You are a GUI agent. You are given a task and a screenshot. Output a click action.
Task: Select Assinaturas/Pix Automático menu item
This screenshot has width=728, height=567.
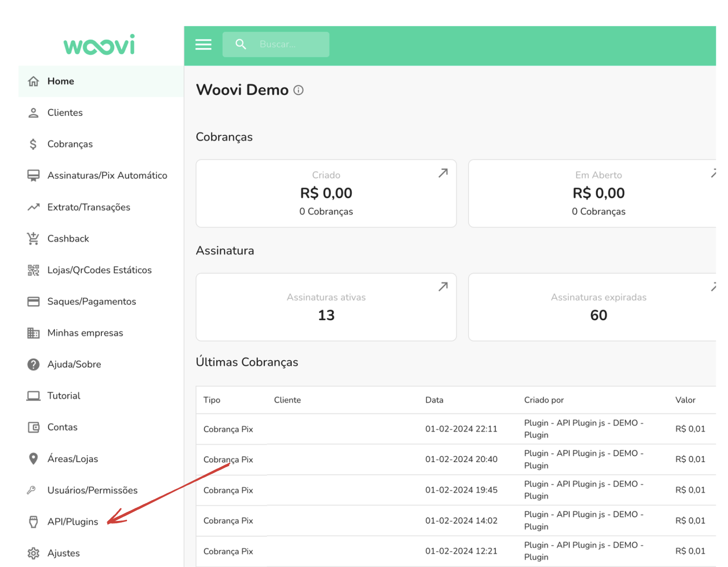(x=107, y=175)
